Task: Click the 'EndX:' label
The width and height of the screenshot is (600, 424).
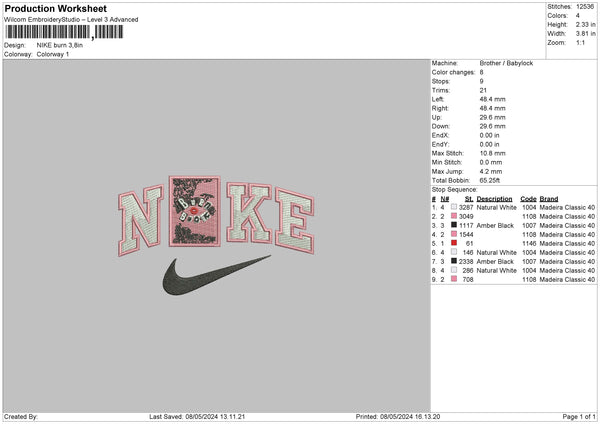Action: tap(440, 135)
